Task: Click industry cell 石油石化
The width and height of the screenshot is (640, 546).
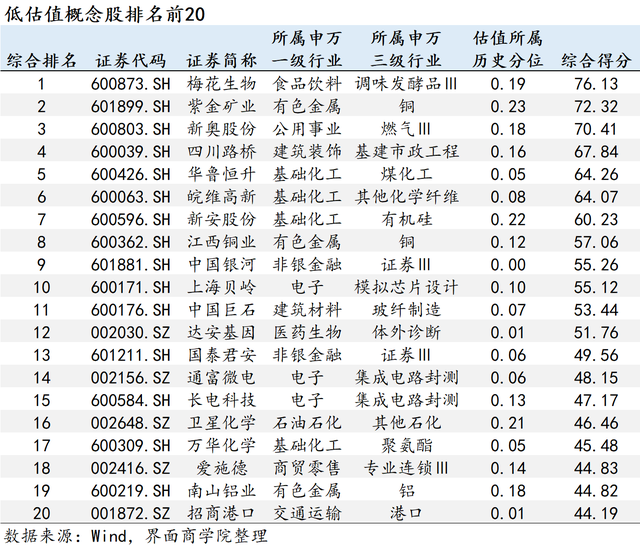Action: pyautogui.click(x=307, y=423)
